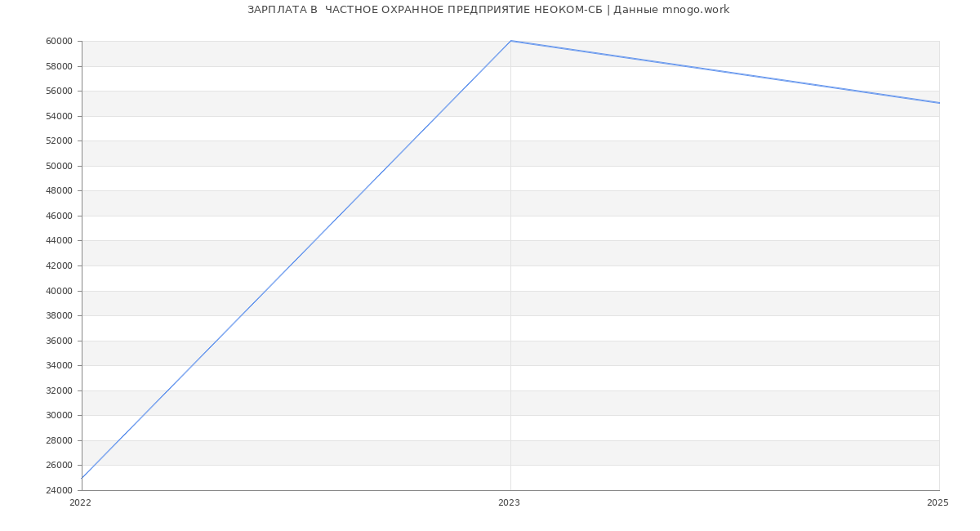Click the chart title mentioning mnogo.work

[488, 10]
